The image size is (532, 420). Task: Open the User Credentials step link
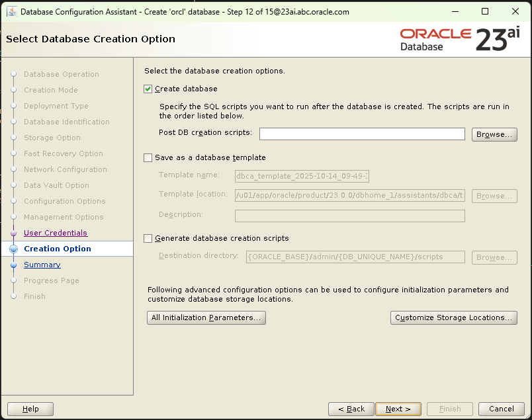coord(55,233)
